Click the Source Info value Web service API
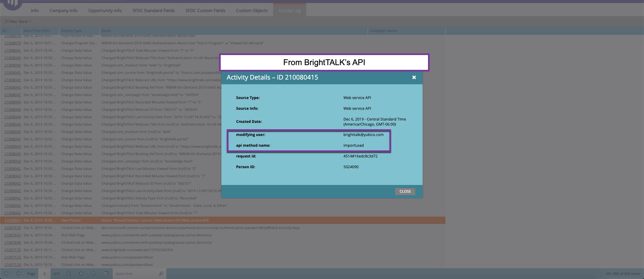The image size is (644, 279). click(x=357, y=108)
